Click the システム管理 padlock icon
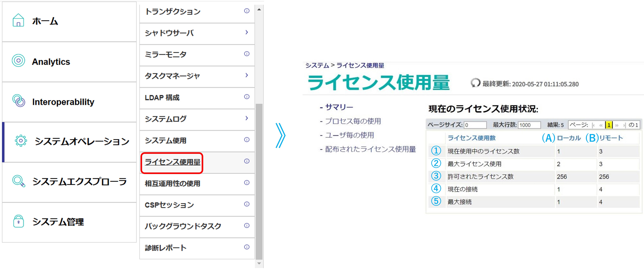Image resolution: width=644 pixels, height=272 pixels. coord(18,221)
